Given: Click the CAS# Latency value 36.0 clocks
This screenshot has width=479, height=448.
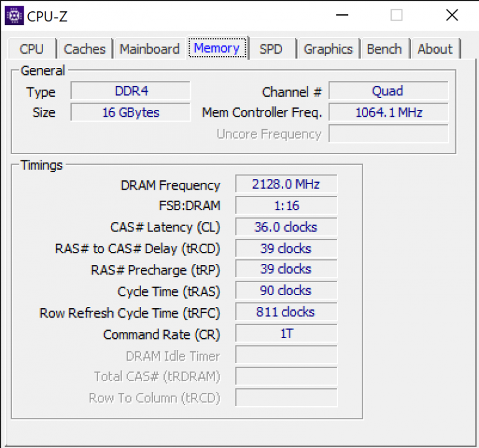Looking at the screenshot, I should pos(286,227).
